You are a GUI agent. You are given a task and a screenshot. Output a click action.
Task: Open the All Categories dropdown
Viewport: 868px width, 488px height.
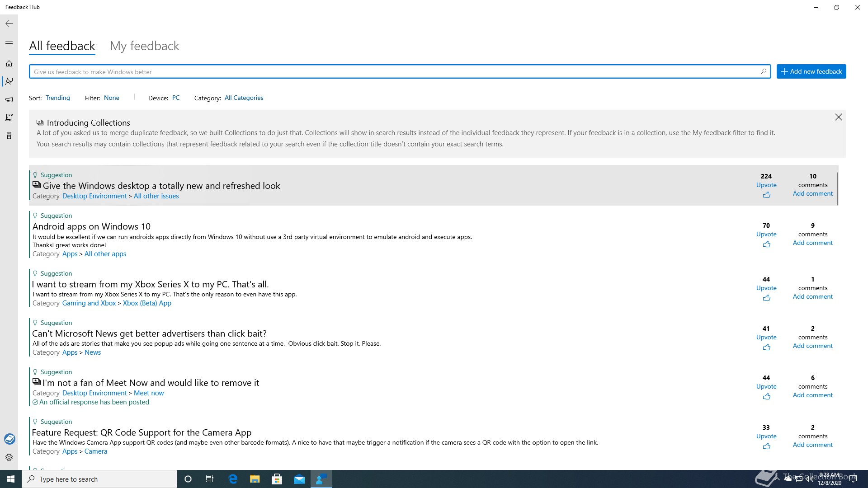coord(244,98)
